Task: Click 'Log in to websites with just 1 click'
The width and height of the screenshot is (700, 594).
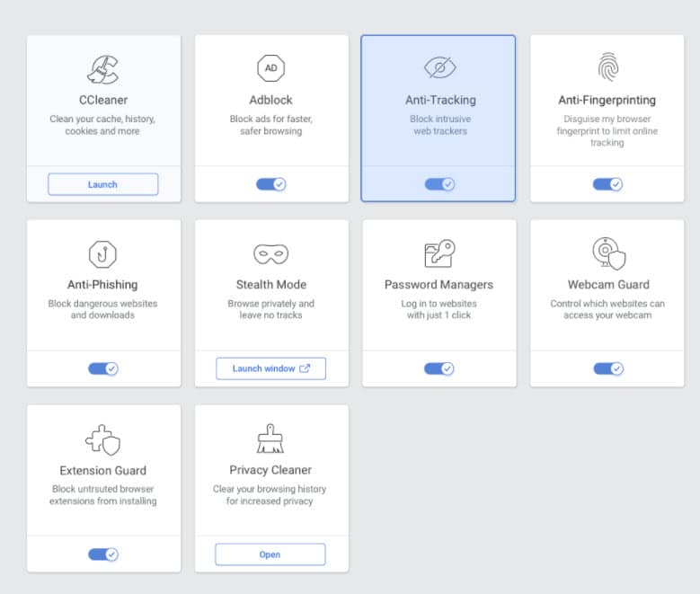Action: [439, 309]
